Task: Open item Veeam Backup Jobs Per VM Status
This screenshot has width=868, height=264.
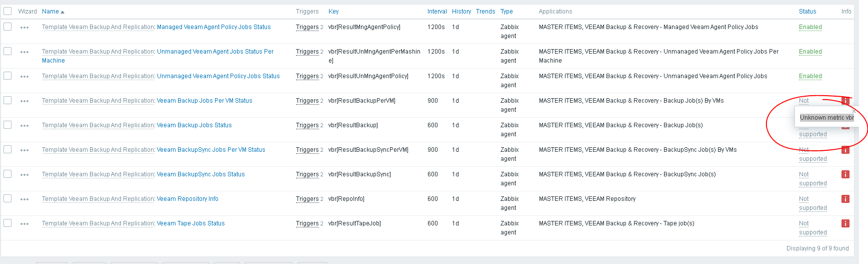Action: point(204,101)
